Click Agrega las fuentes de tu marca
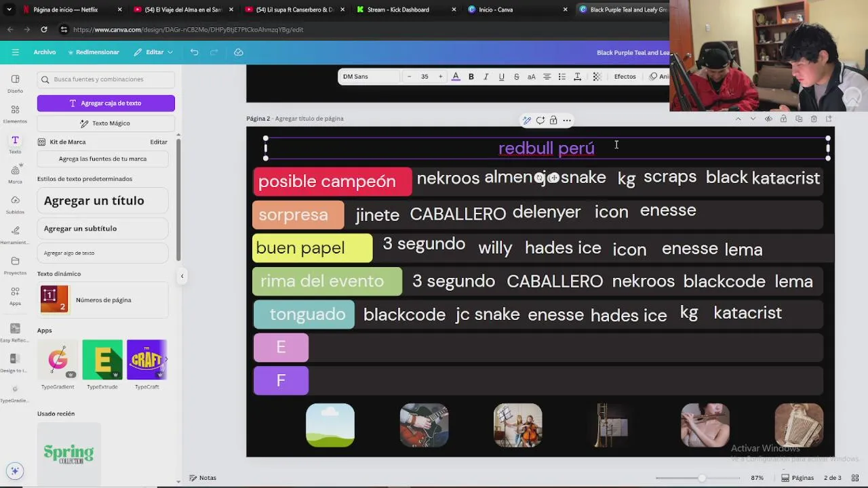The image size is (868, 488). (x=102, y=159)
